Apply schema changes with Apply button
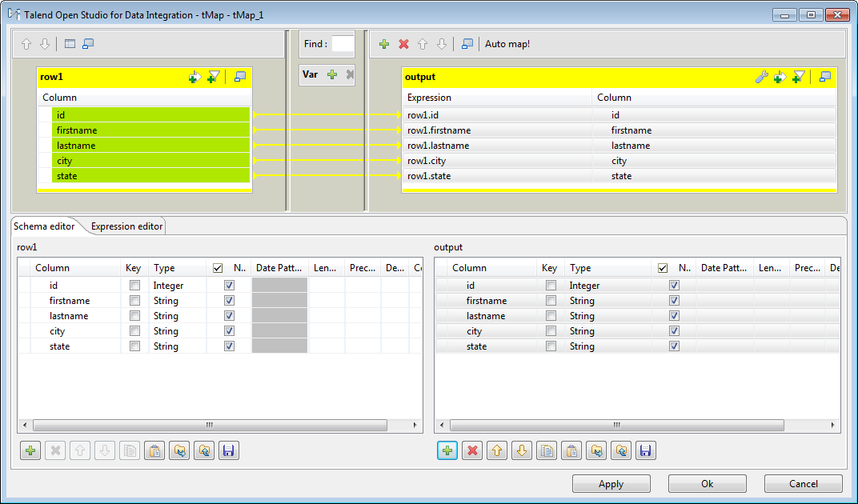858x504 pixels. click(x=611, y=483)
